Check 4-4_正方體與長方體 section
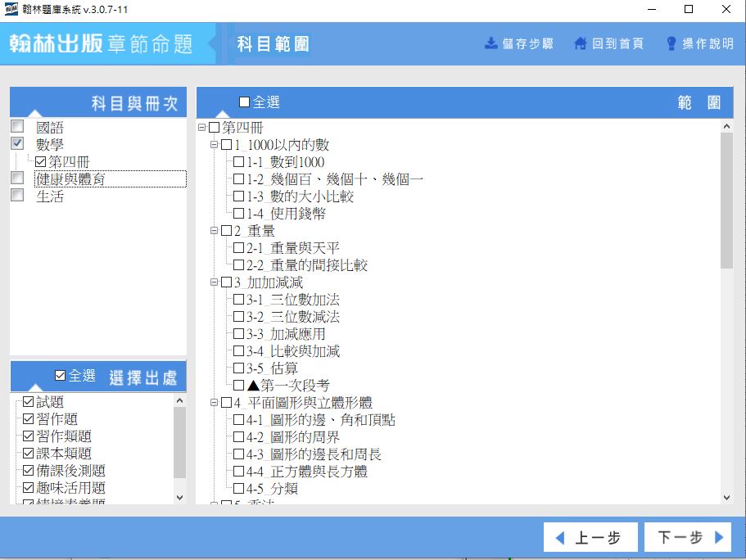Viewport: 746px width, 560px height. (x=239, y=472)
